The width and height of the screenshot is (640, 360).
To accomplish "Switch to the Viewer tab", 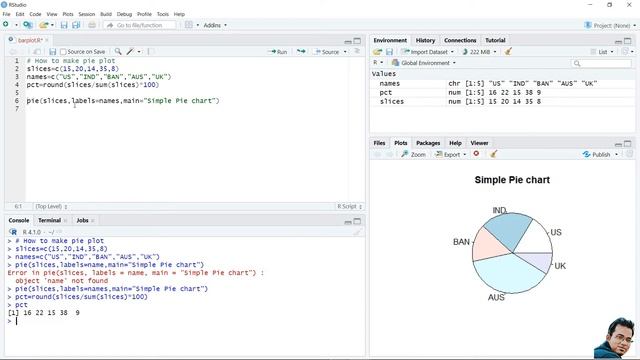I will click(479, 143).
